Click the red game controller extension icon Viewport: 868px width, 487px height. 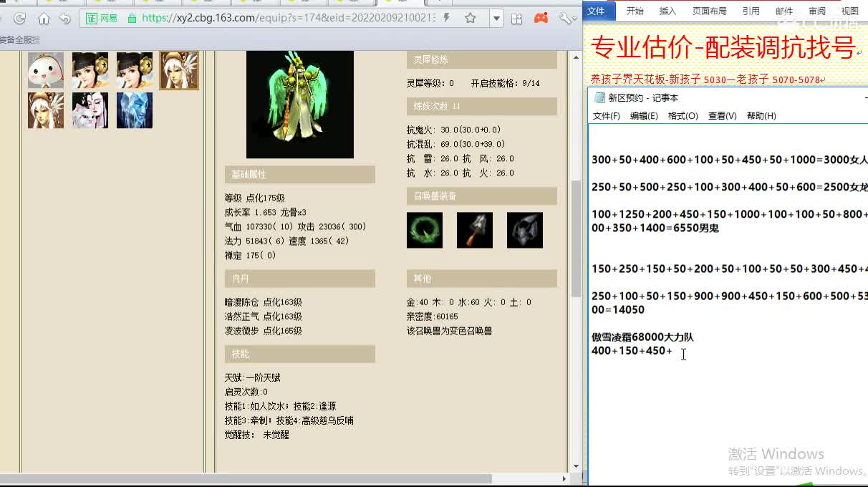tap(541, 19)
